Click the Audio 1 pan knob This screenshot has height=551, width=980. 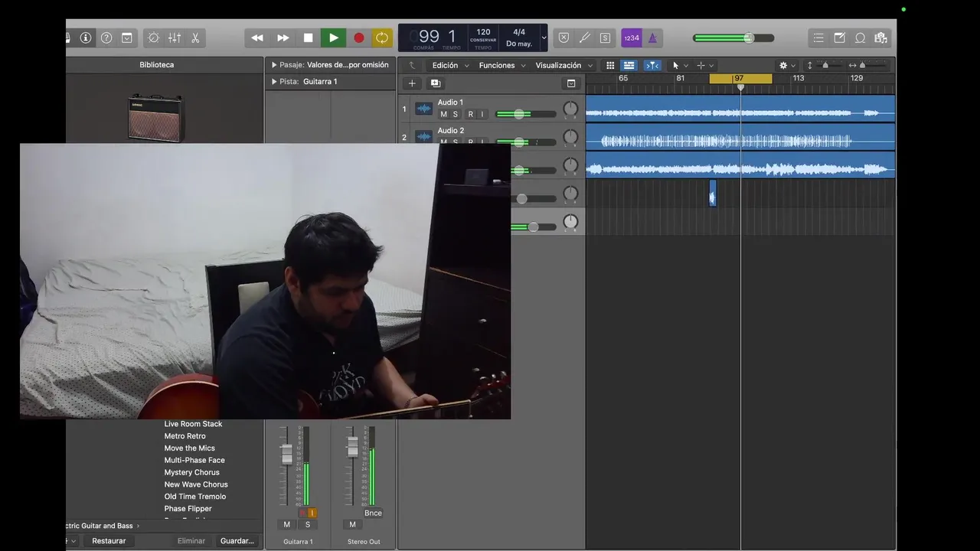(570, 109)
